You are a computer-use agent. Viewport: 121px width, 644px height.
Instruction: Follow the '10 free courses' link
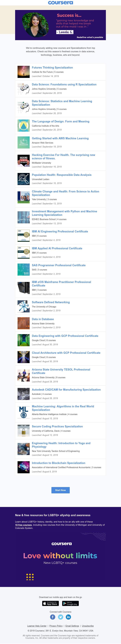[23, 525]
